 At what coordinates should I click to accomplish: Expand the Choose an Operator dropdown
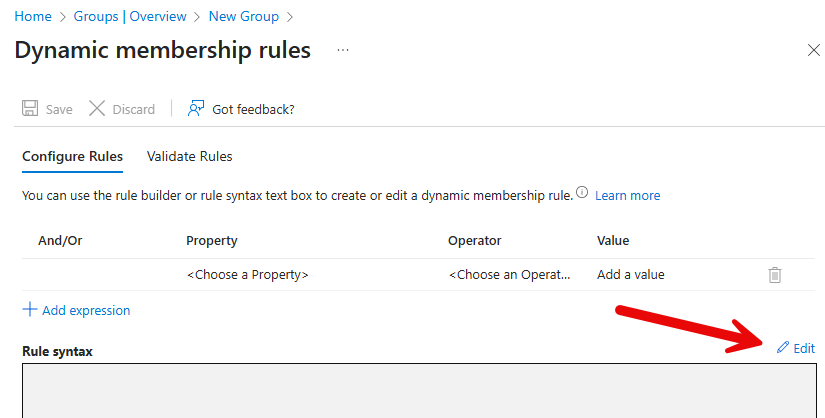tap(509, 275)
